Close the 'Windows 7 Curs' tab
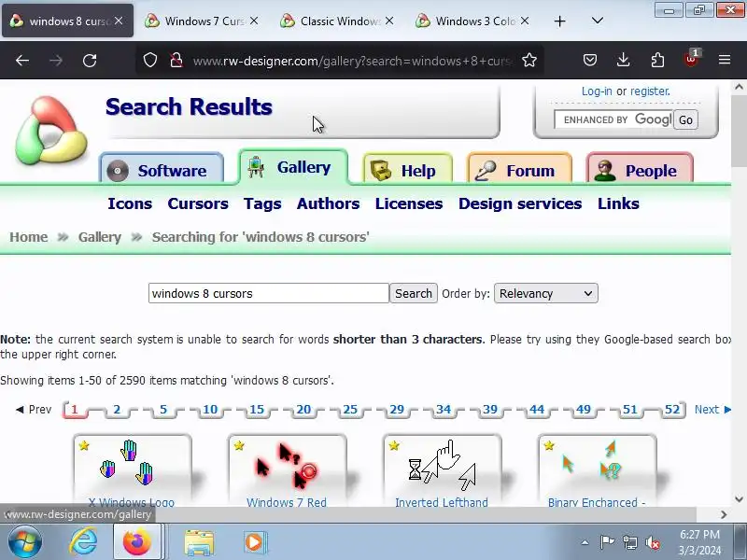The height and width of the screenshot is (560, 747). [x=254, y=21]
